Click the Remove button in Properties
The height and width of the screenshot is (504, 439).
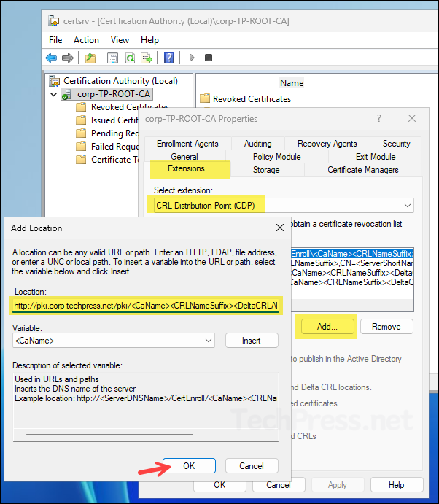click(386, 327)
